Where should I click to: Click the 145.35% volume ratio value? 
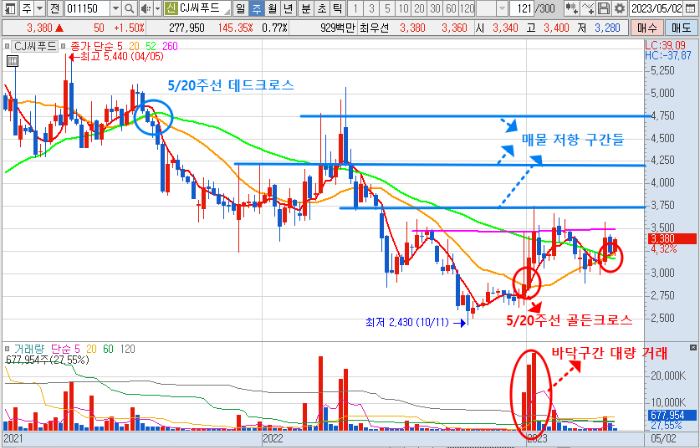pos(235,28)
